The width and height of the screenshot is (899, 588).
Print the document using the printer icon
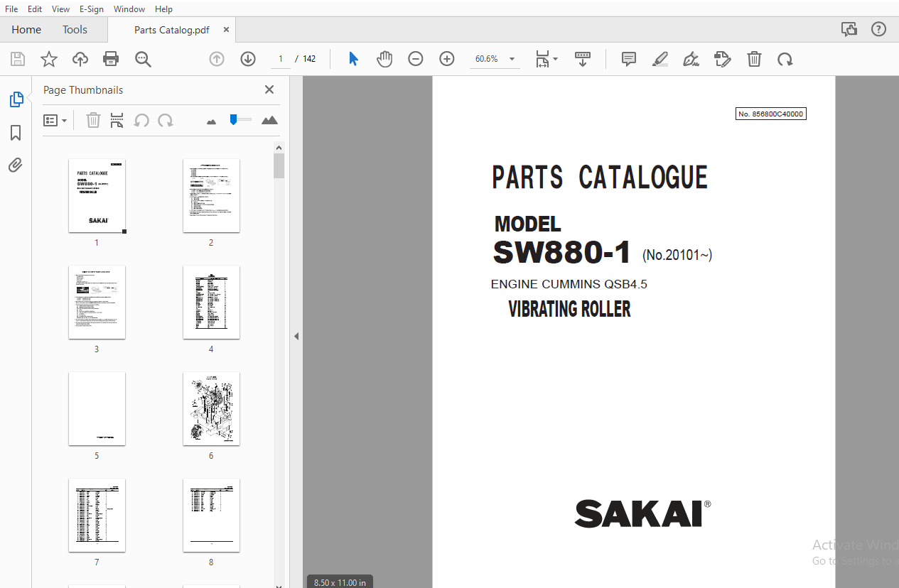point(111,59)
